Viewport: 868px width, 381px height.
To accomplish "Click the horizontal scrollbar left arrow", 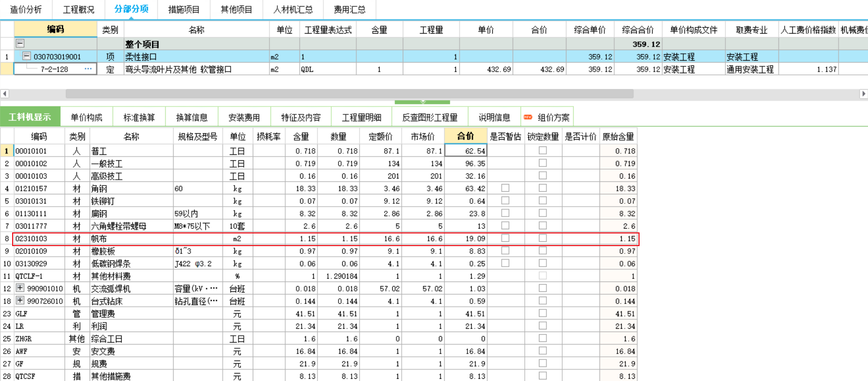I will point(5,94).
